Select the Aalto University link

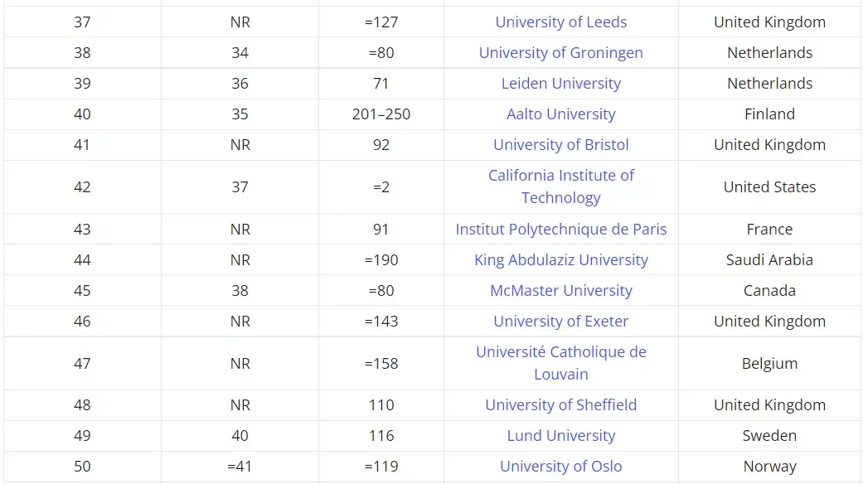(560, 114)
